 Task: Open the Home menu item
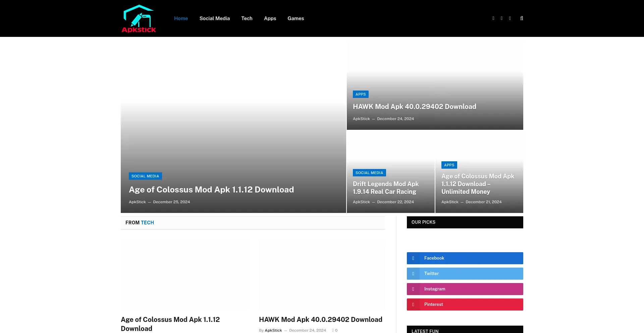click(x=181, y=18)
